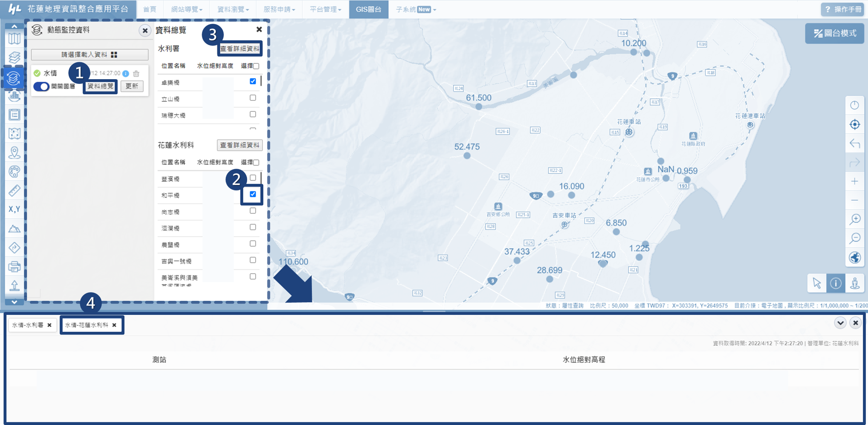Toggle the 開關圖層 layer switch

[x=41, y=86]
